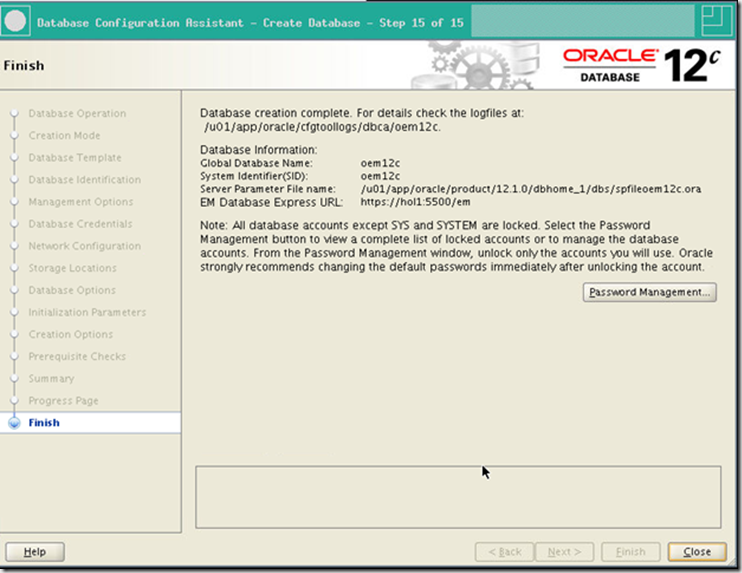Click the window menu icon in title bar
This screenshot has height=573, width=742.
coord(15,22)
